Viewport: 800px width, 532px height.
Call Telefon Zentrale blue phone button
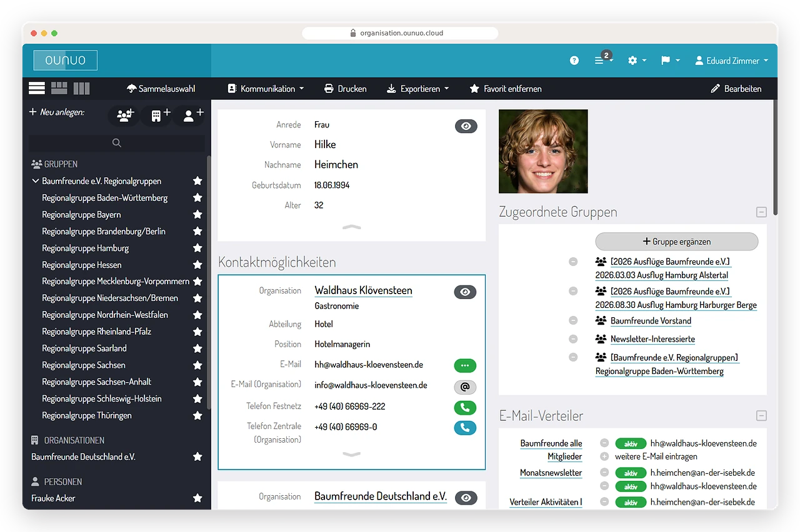point(465,428)
